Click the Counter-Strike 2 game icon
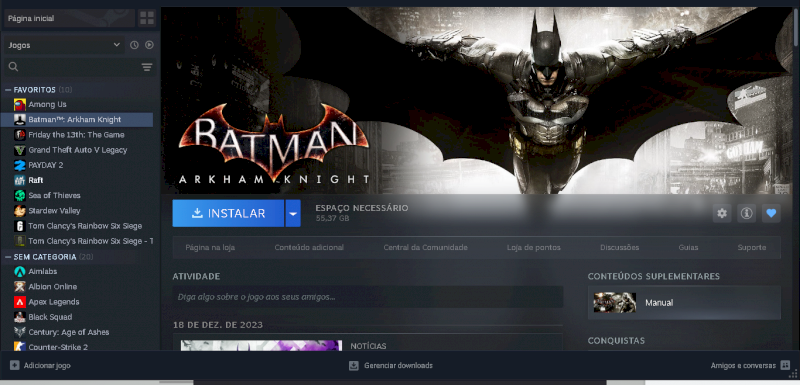 20,347
